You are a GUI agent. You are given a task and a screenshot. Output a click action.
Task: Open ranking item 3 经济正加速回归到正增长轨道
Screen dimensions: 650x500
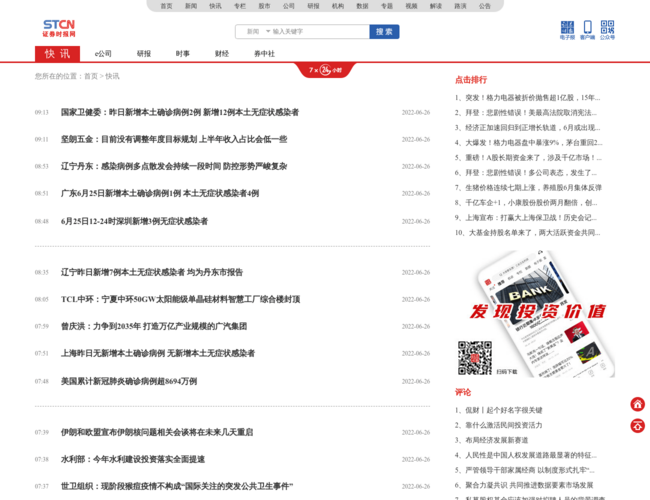point(527,128)
